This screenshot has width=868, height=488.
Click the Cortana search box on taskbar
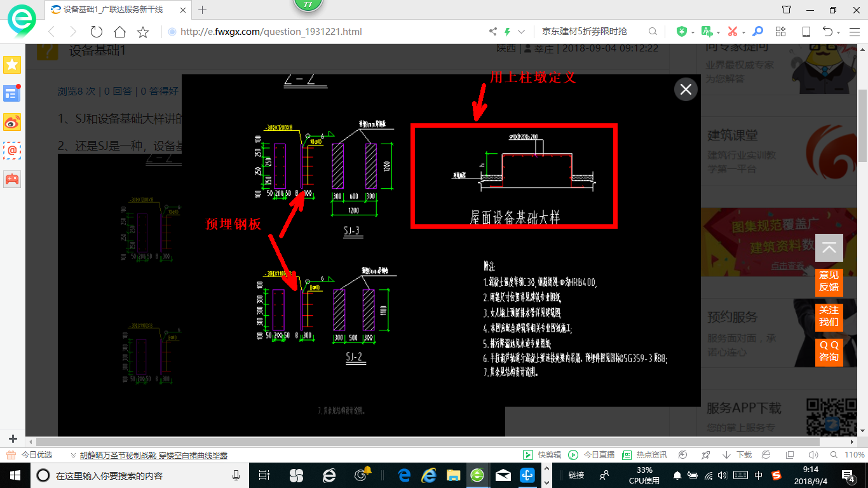pyautogui.click(x=140, y=475)
